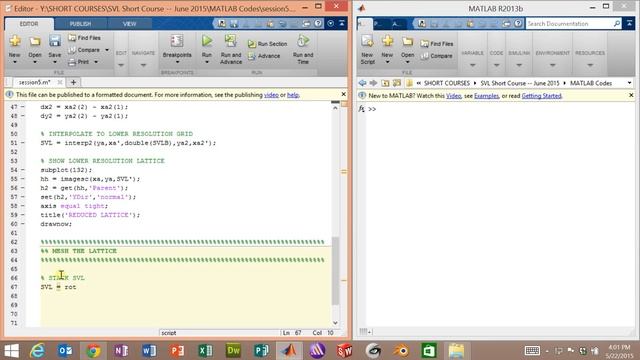Click New Script in MATLAB window
640x360 pixels.
click(x=367, y=50)
